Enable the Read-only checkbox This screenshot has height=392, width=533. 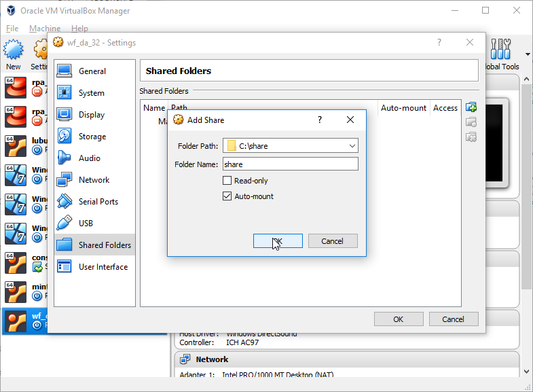click(227, 180)
